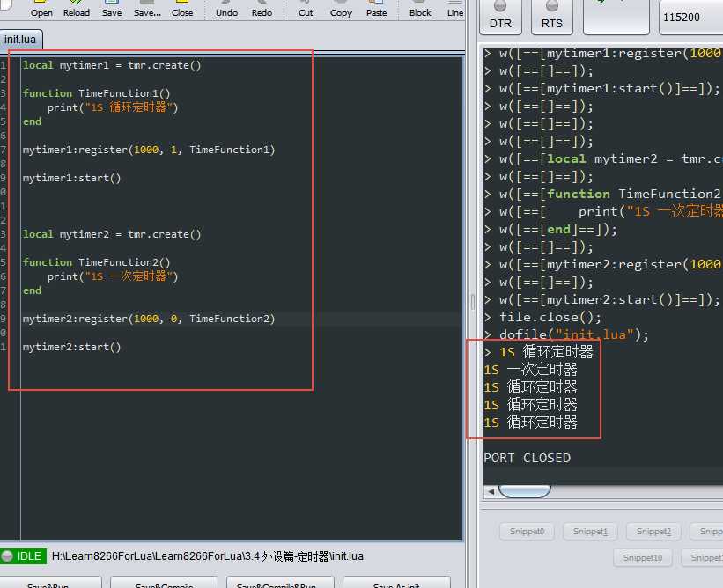Click the green IDLE status indicator
Screen dimensions: 723x588
click(24, 556)
